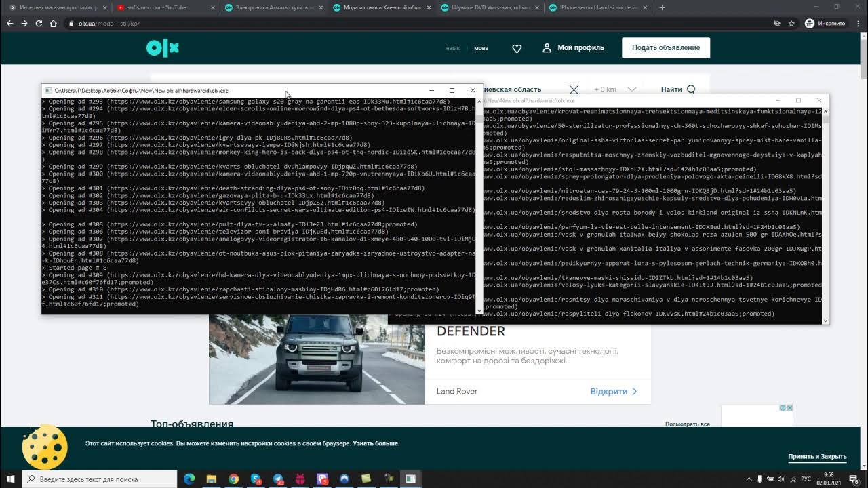
Task: Switch site language to язык
Action: point(452,48)
